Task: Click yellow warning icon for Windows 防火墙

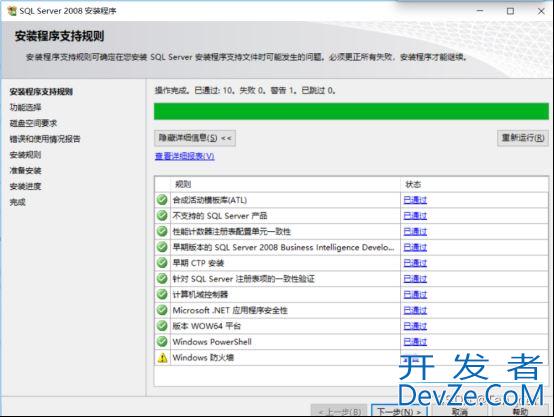Action: pos(162,358)
